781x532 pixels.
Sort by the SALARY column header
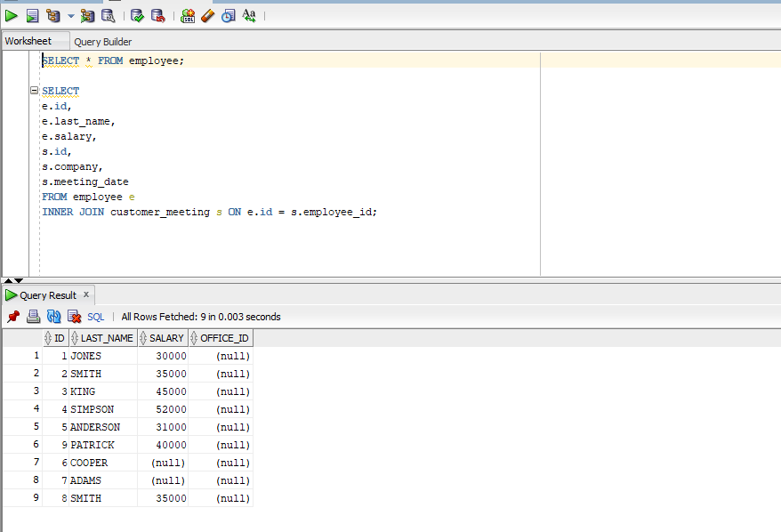pos(163,338)
